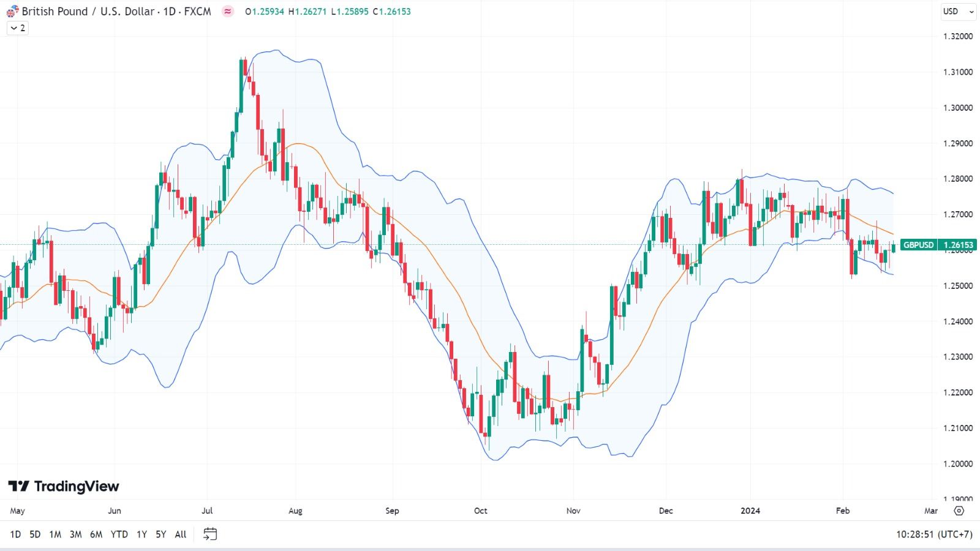Select the 6M time range
This screenshot has width=980, height=551.
point(96,534)
